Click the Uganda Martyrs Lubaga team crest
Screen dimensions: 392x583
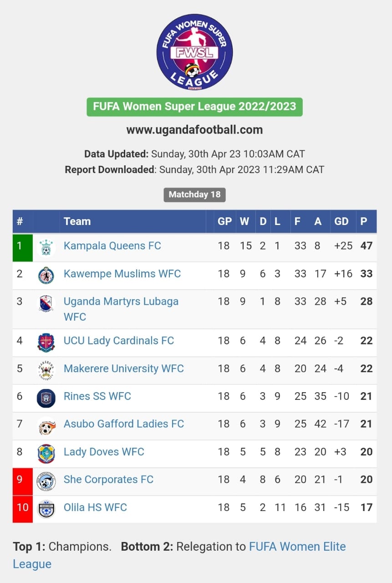point(46,303)
